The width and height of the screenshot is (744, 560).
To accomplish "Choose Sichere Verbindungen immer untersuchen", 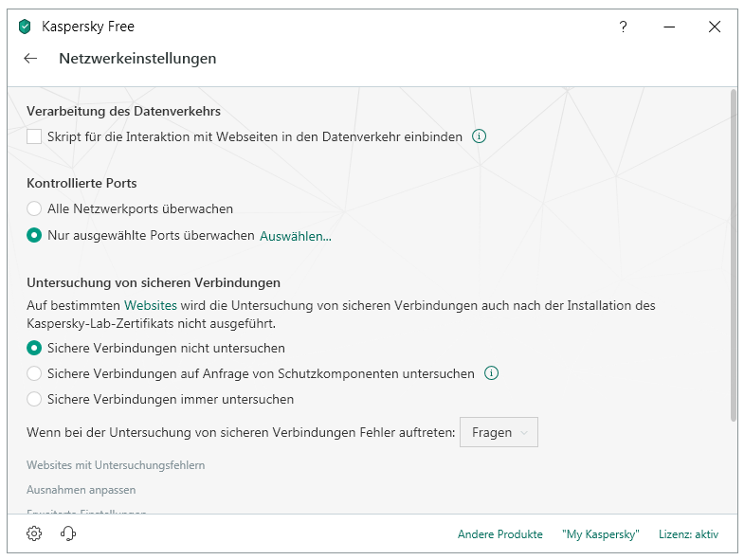I will pos(34,399).
